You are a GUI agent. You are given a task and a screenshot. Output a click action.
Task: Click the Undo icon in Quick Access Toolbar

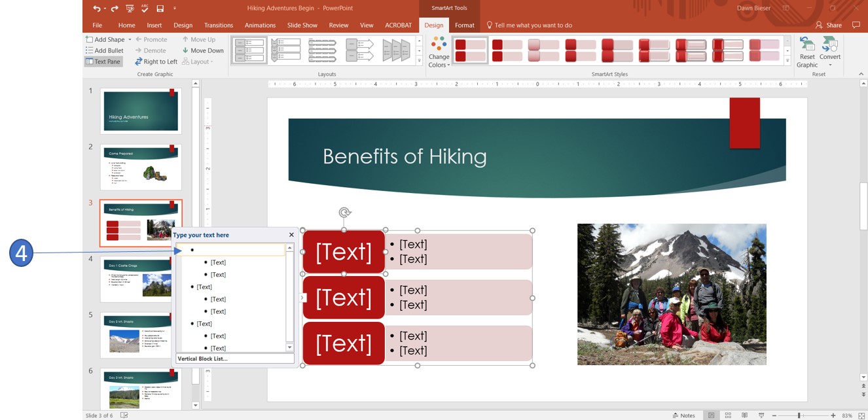[x=96, y=9]
